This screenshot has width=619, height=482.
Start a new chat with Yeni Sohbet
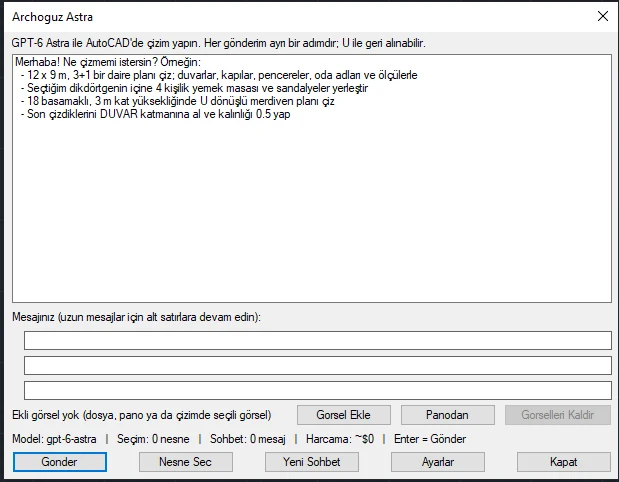311,462
